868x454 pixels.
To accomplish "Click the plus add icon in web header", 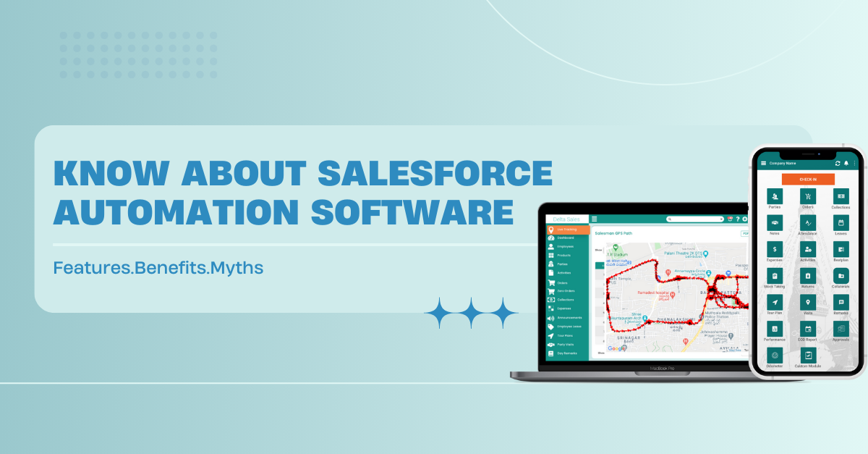I will [x=744, y=219].
